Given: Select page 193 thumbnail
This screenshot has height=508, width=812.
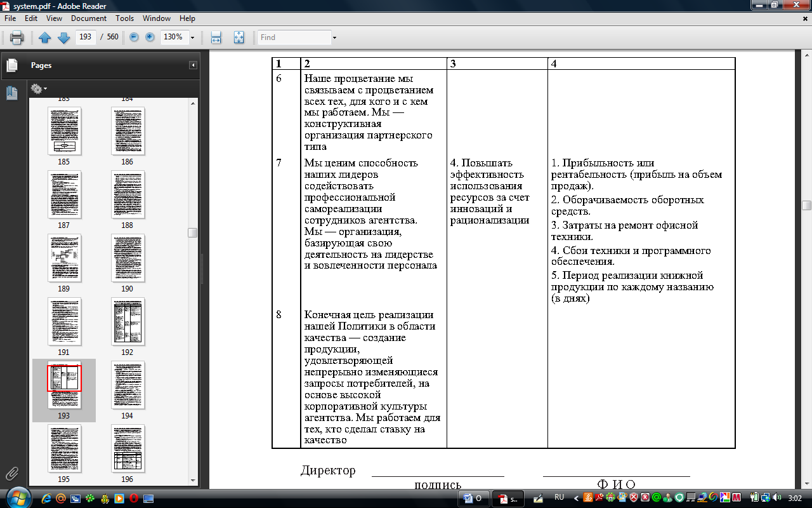Looking at the screenshot, I should (x=64, y=385).
